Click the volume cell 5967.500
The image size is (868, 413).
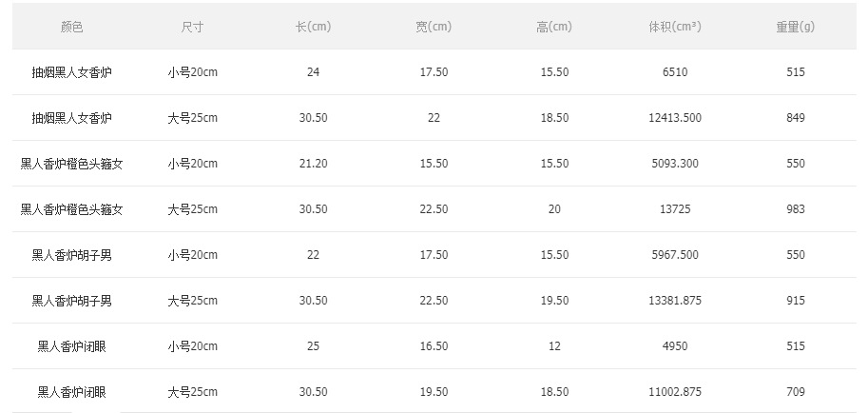(x=675, y=255)
